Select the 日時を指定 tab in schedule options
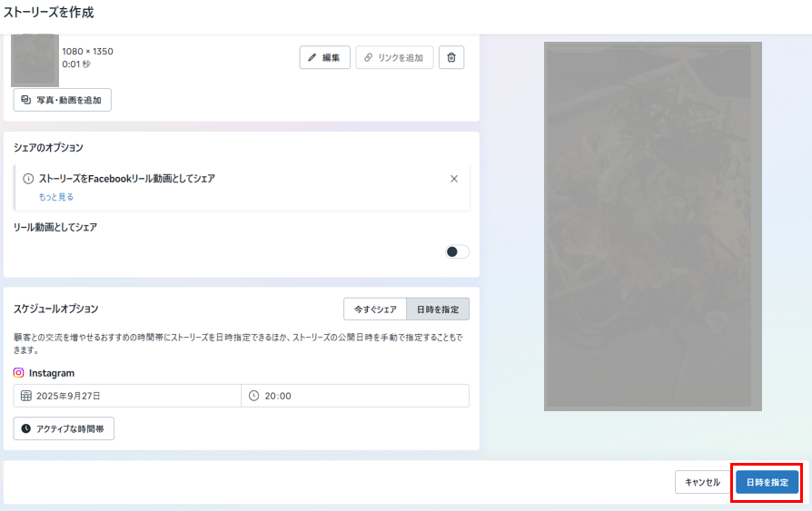 click(x=437, y=310)
